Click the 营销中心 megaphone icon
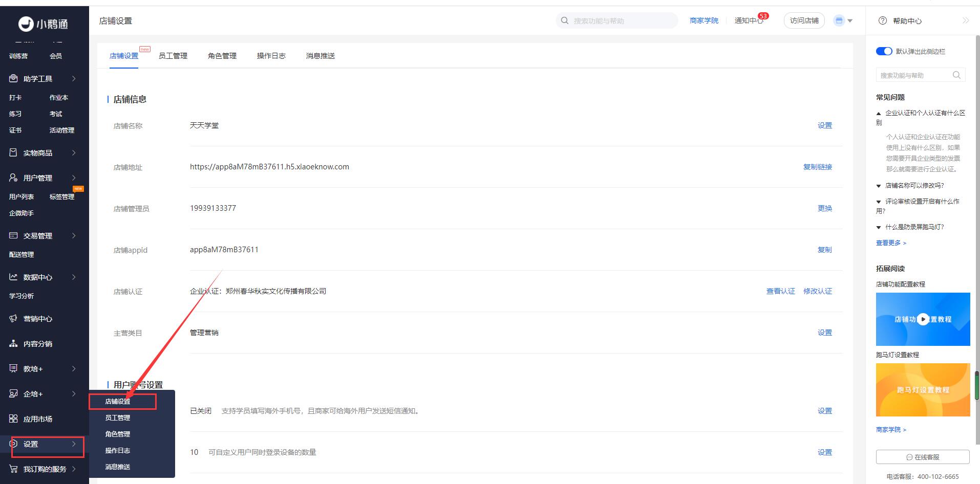The width and height of the screenshot is (980, 484). point(14,318)
